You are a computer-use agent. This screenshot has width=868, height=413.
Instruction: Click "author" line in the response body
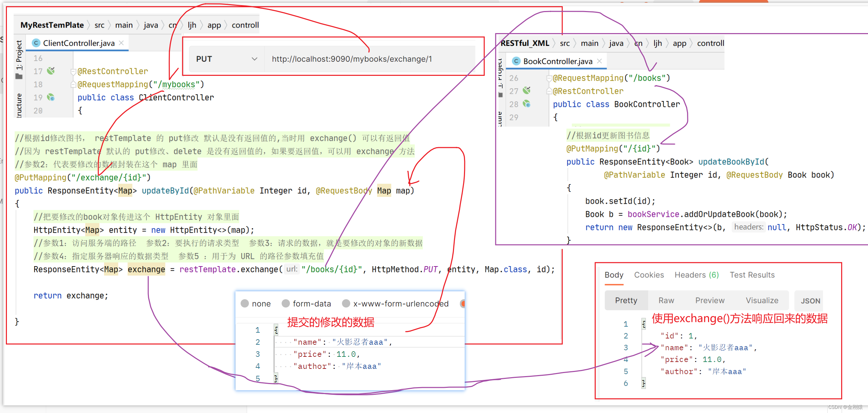703,371
